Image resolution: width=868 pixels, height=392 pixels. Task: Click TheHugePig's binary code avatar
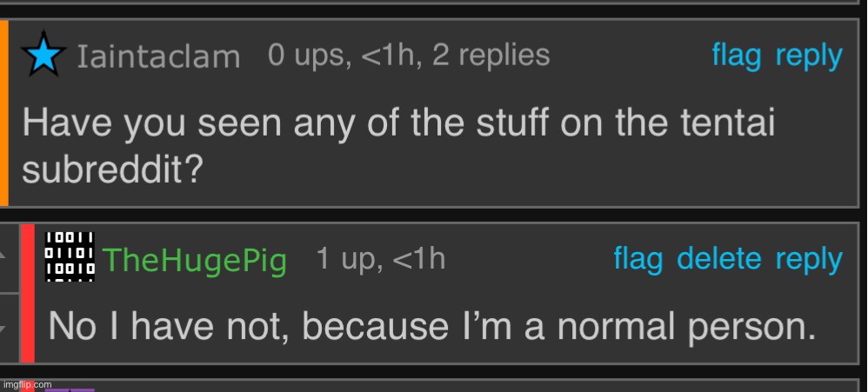[x=70, y=256]
